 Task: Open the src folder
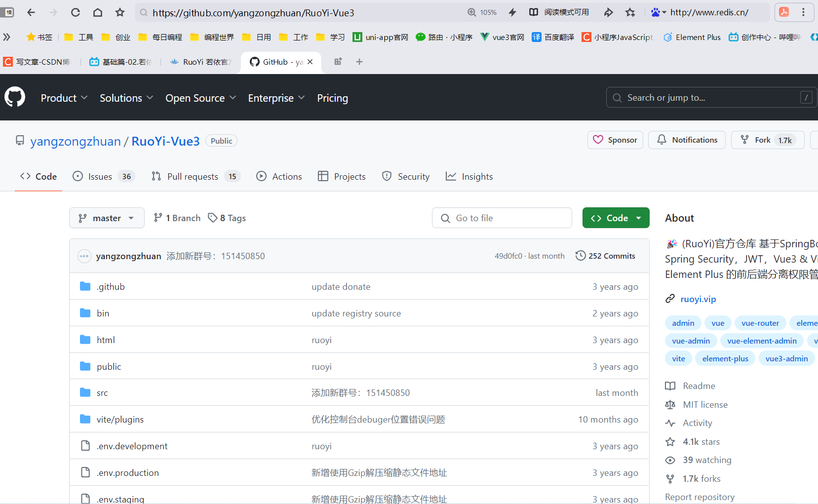[x=102, y=392]
